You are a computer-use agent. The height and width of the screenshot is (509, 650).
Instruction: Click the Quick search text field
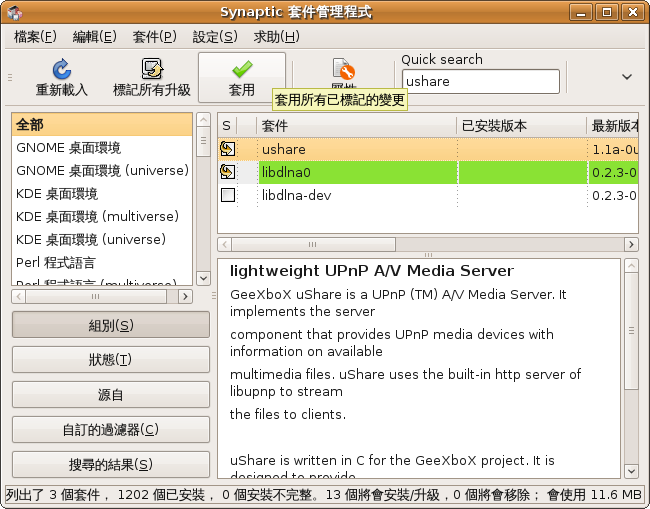[480, 81]
